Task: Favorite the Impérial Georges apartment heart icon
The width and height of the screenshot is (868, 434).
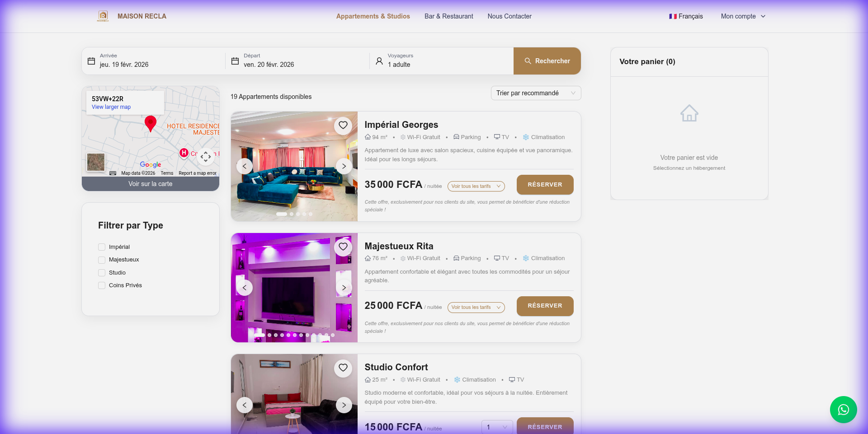Action: (343, 125)
